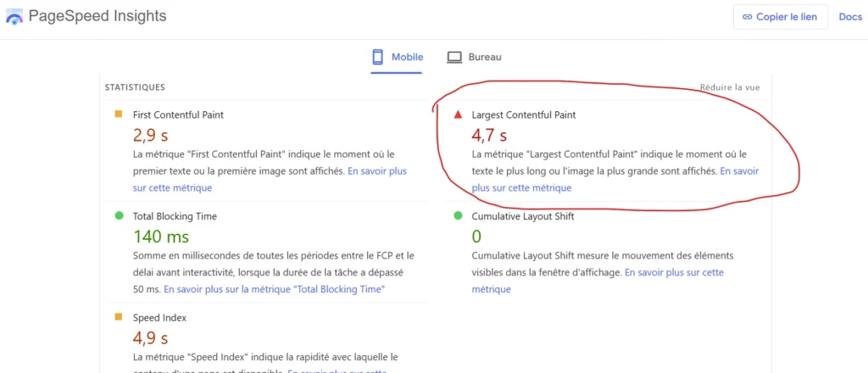This screenshot has height=373, width=868.
Task: Click the smartphone icon on Mobile tab
Action: [377, 57]
